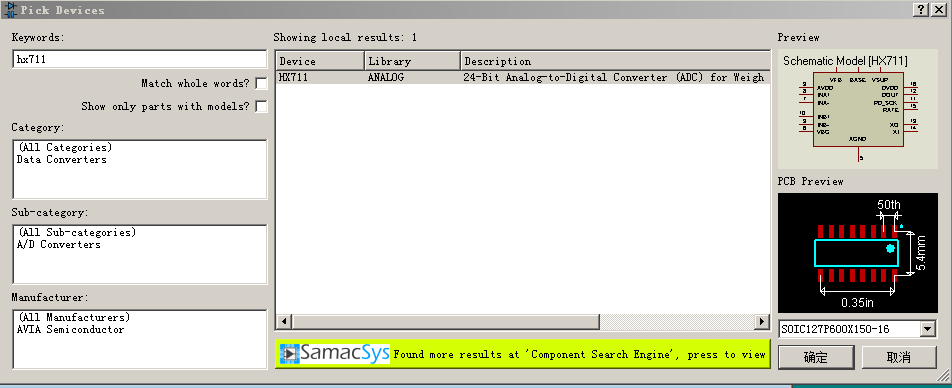Select the HX711 device row
This screenshot has width=952, height=388.
523,78
